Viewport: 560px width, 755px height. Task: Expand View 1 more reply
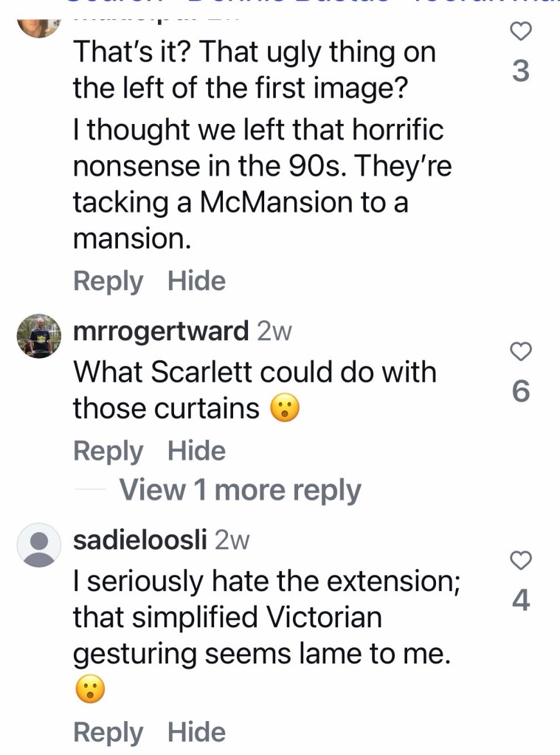pyautogui.click(x=240, y=490)
